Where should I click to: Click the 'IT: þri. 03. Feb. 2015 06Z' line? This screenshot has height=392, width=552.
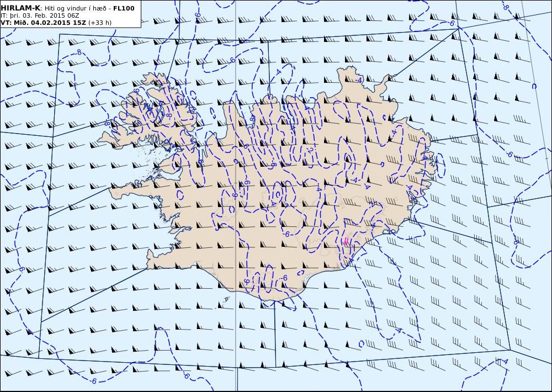(40, 16)
